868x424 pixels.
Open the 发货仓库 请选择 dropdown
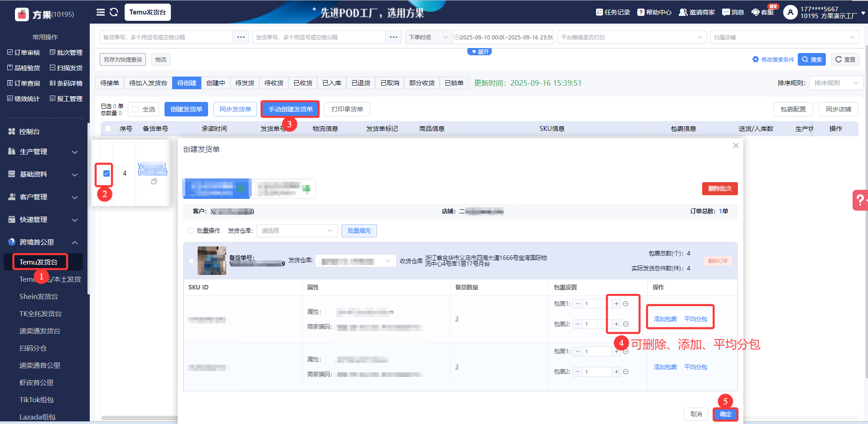tap(297, 231)
